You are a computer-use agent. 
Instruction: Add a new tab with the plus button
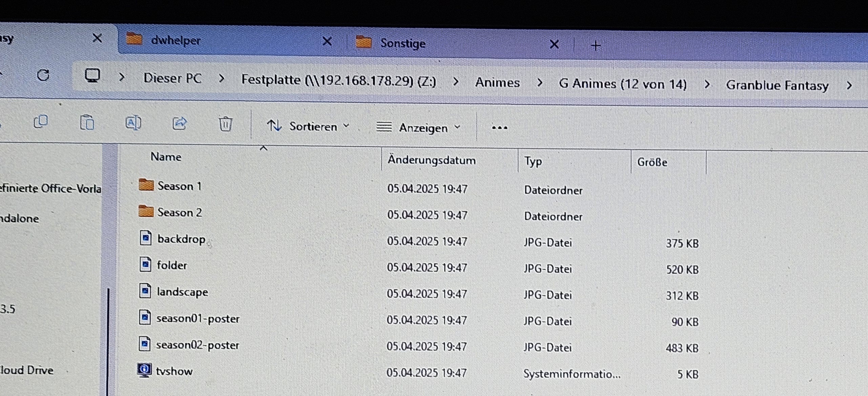[x=596, y=45]
